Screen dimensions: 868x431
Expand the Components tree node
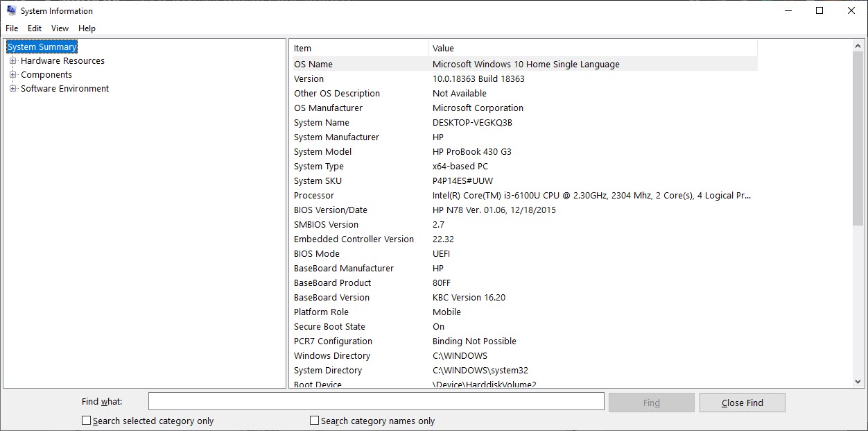[x=12, y=75]
